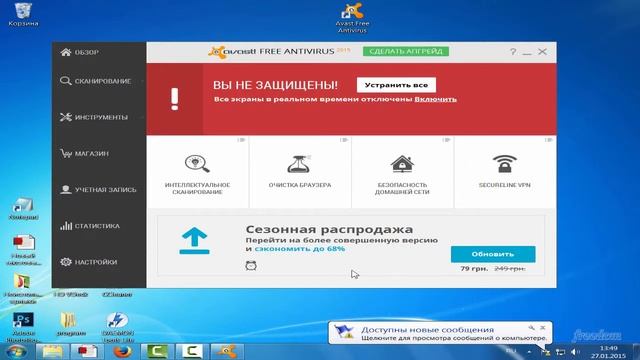Show hidden tray icons arrow
640x360 pixels.
point(529,351)
